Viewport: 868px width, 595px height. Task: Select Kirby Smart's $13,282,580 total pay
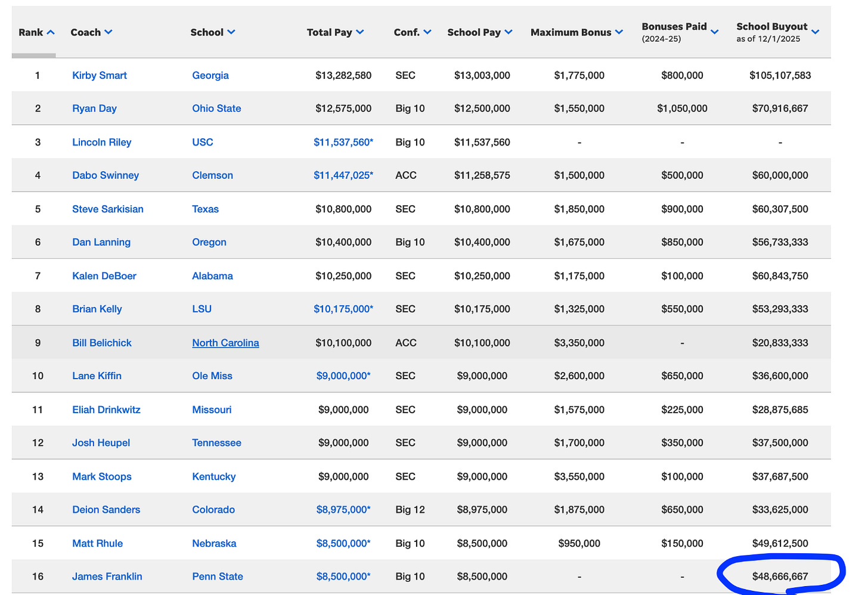343,75
